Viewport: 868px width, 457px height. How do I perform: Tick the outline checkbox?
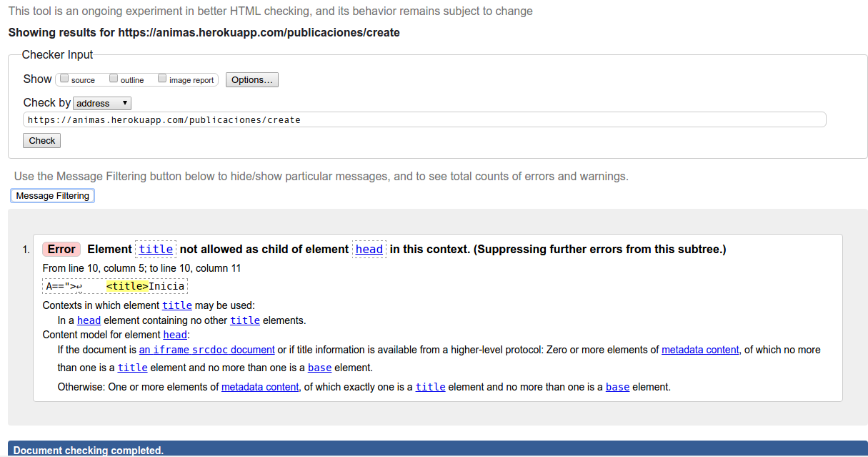coord(114,79)
